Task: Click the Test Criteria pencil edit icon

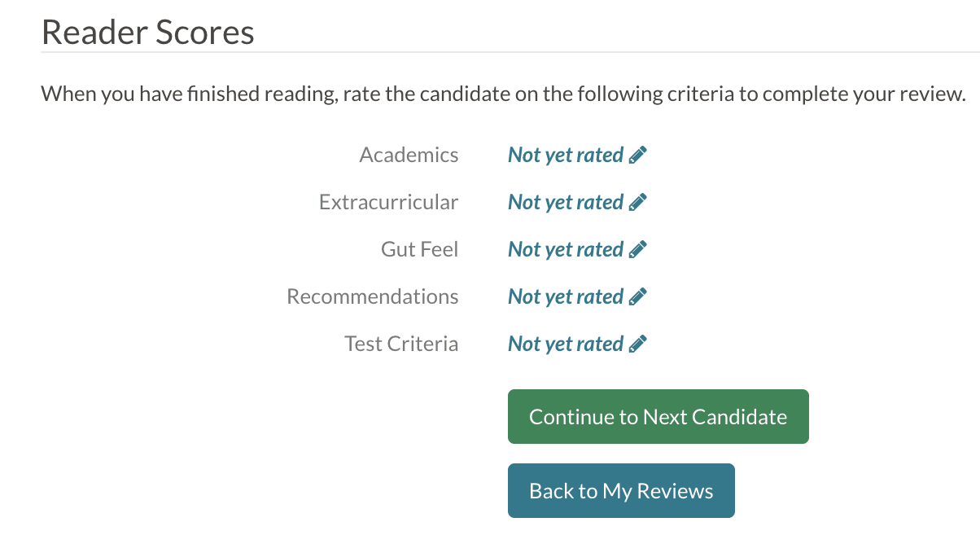Action: coord(638,344)
